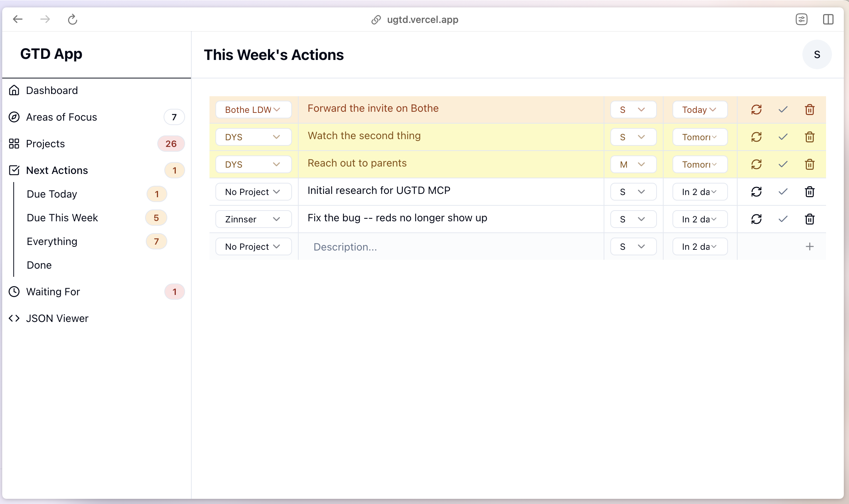The width and height of the screenshot is (849, 504).
Task: Trash the 'Reach out to parents' action
Action: (809, 164)
